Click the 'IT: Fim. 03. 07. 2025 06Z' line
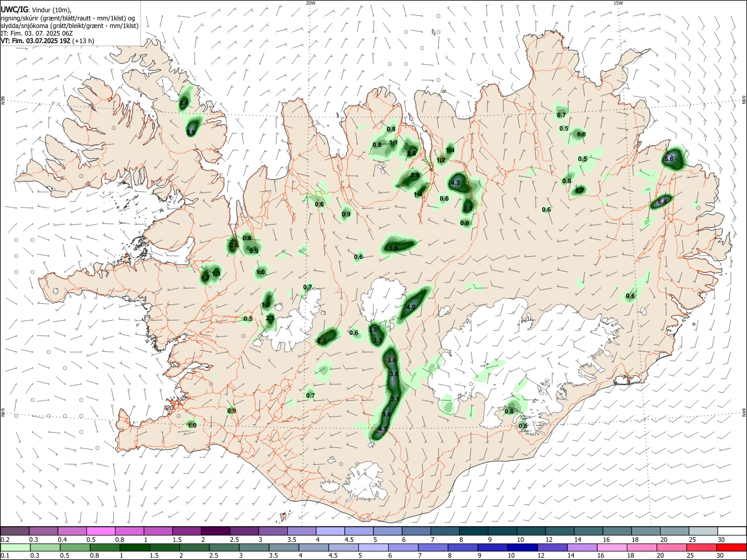Image resolution: width=747 pixels, height=560 pixels. pyautogui.click(x=37, y=33)
